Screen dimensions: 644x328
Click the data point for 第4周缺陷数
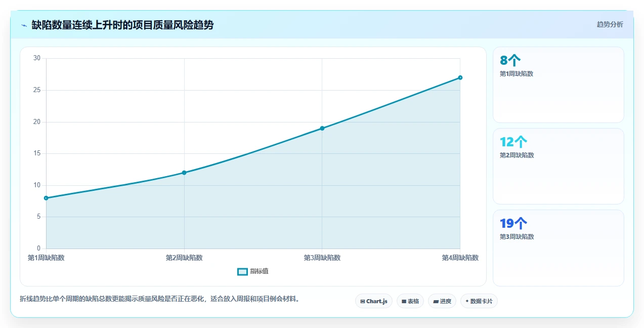pyautogui.click(x=460, y=77)
